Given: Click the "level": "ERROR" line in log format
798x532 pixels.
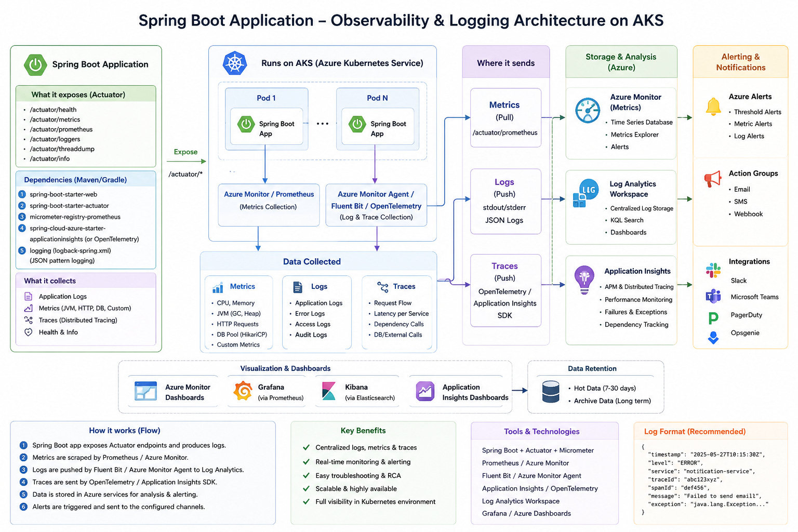Looking at the screenshot, I should (675, 463).
